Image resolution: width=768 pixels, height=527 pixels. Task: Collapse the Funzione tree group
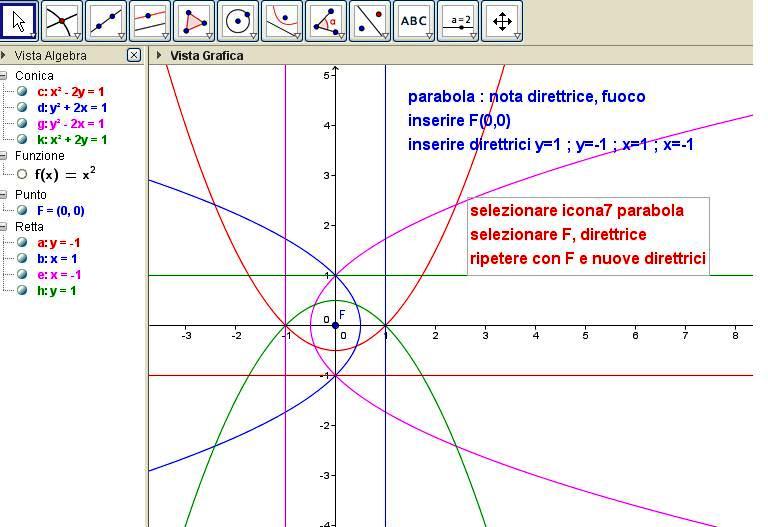point(3,156)
